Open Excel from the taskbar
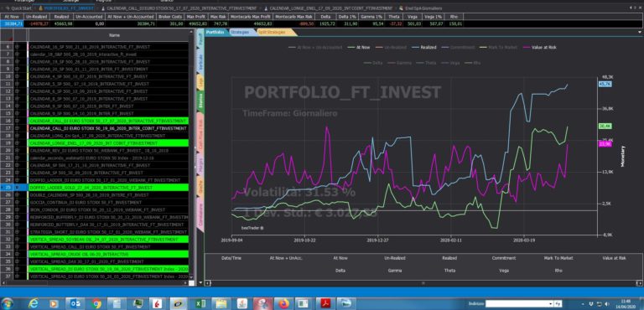The width and height of the screenshot is (644, 310). (200, 304)
